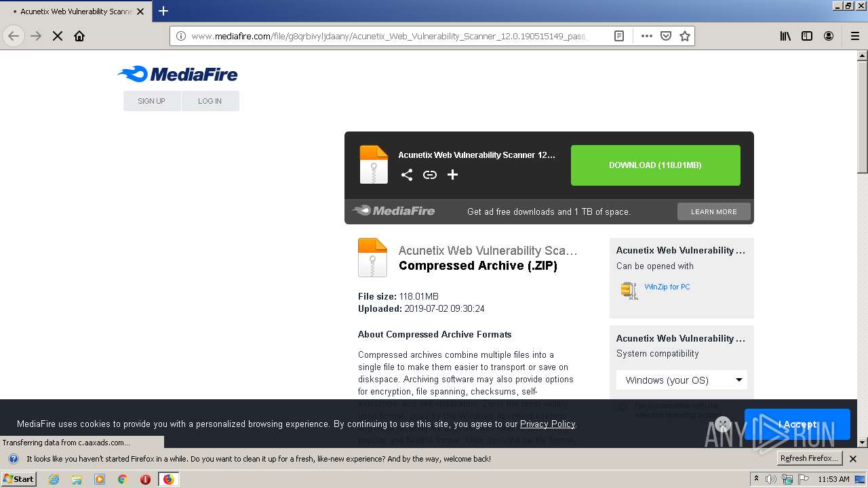Viewport: 868px width, 488px height.
Task: Click the Windows Start button
Action: [18, 479]
